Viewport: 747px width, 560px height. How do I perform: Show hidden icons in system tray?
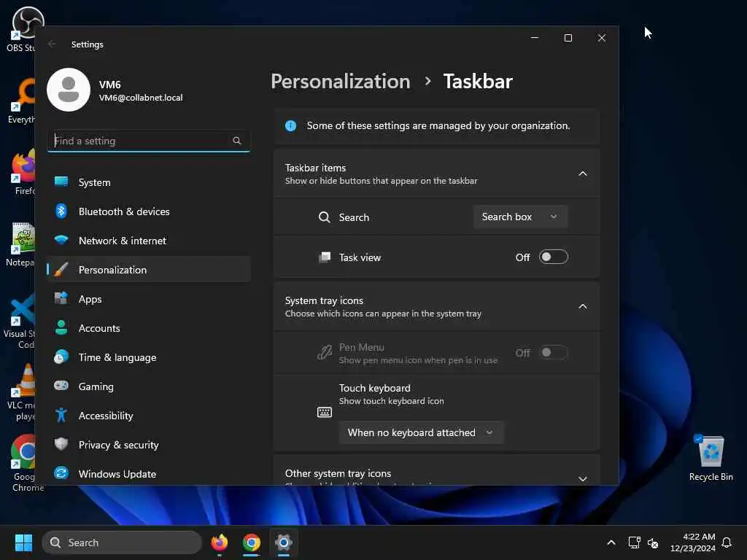pyautogui.click(x=611, y=542)
